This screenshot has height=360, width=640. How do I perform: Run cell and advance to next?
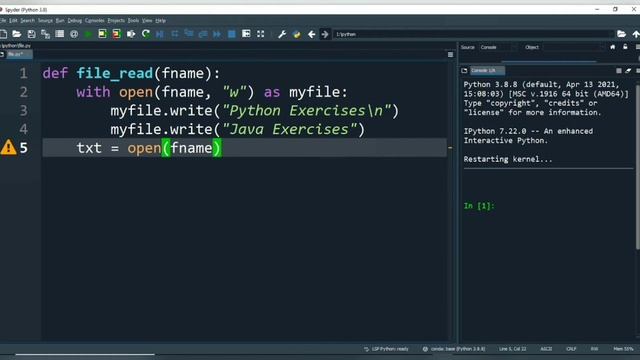(x=116, y=34)
